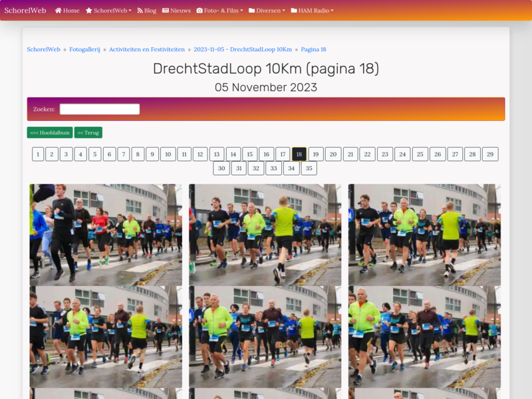This screenshot has height=399, width=532.
Task: Follow the SchorelWeb breadcrumb link
Action: (43, 49)
